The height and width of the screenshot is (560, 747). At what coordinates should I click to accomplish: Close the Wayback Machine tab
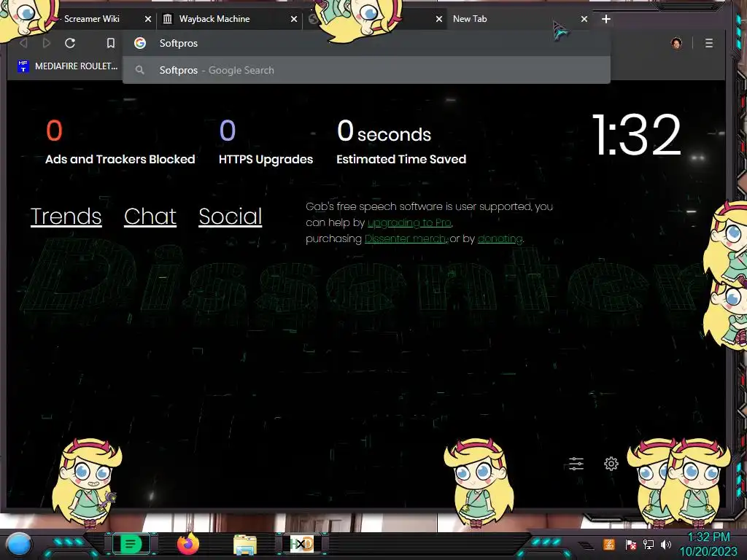[x=294, y=19]
